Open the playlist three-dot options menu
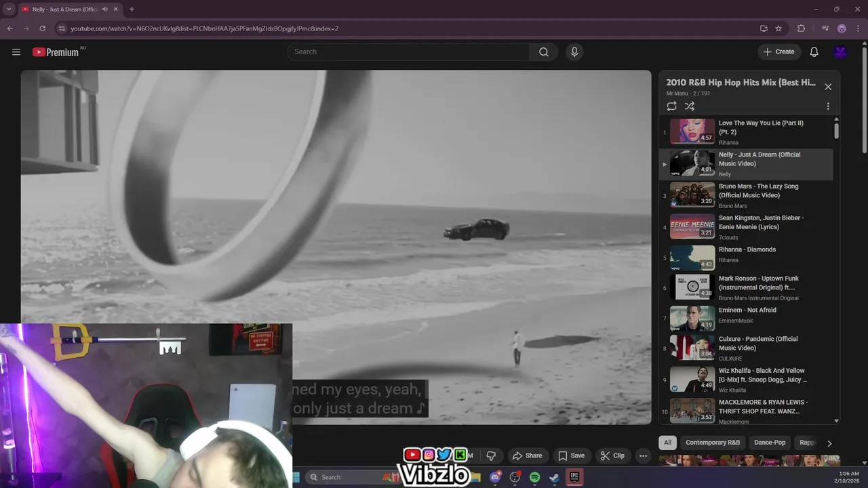Viewport: 868px width, 488px height. [x=827, y=106]
